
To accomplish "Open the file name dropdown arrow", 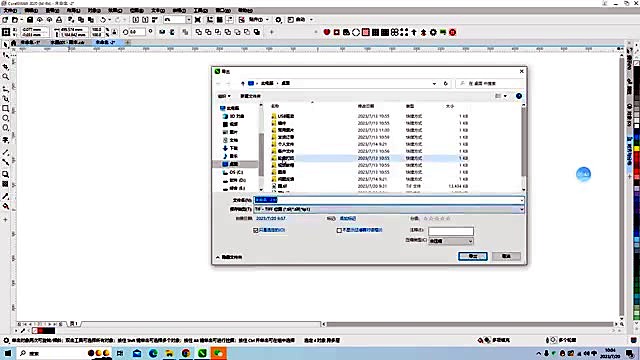I will tap(521, 200).
